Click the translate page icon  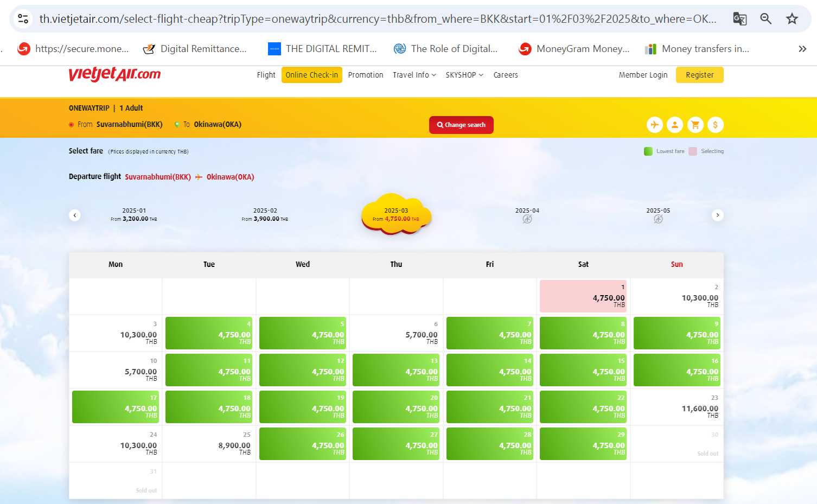(x=740, y=19)
